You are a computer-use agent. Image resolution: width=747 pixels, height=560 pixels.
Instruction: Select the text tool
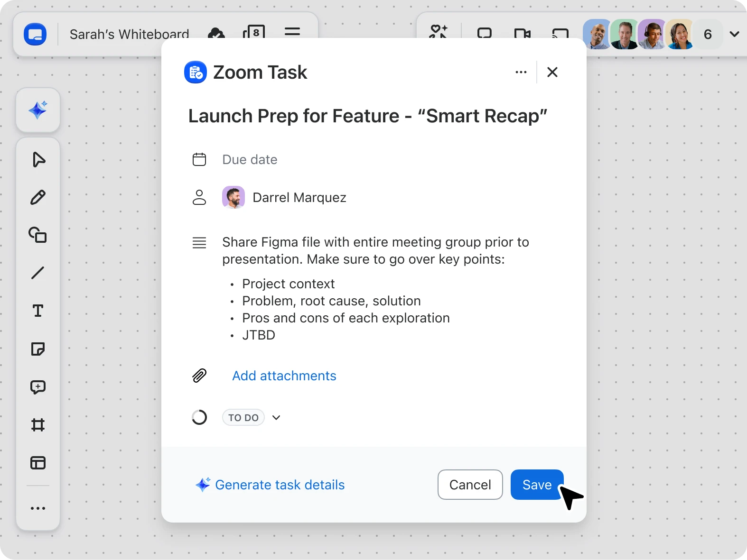[x=38, y=311]
